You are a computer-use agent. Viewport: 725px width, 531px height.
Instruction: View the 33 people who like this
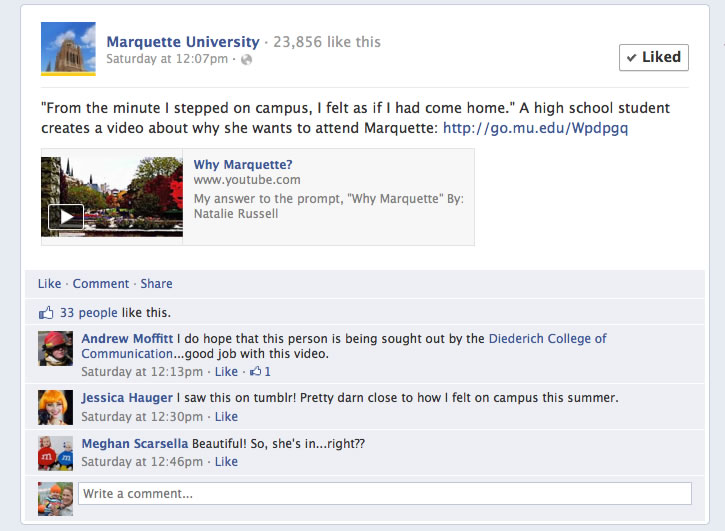click(x=88, y=313)
